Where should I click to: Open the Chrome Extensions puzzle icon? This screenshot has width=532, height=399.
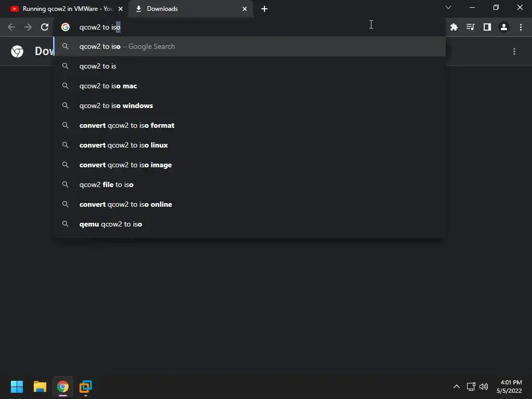(454, 27)
